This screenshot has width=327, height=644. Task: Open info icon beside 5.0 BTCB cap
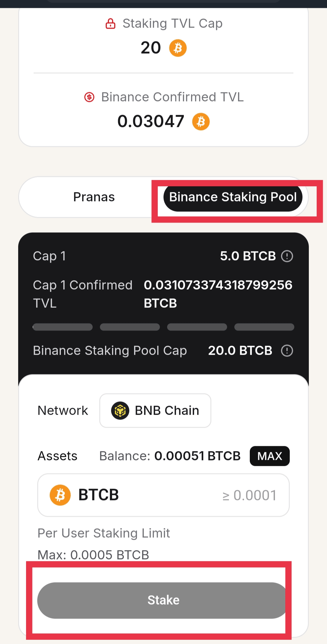coord(287,256)
